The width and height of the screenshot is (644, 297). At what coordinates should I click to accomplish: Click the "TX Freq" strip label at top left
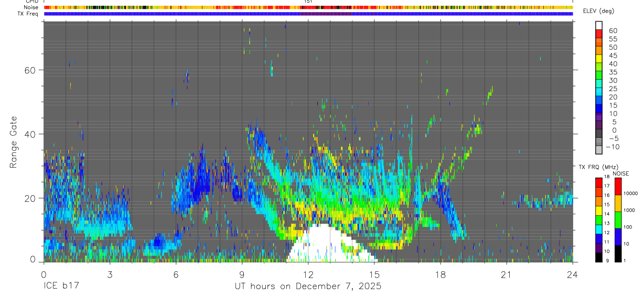[x=28, y=14]
